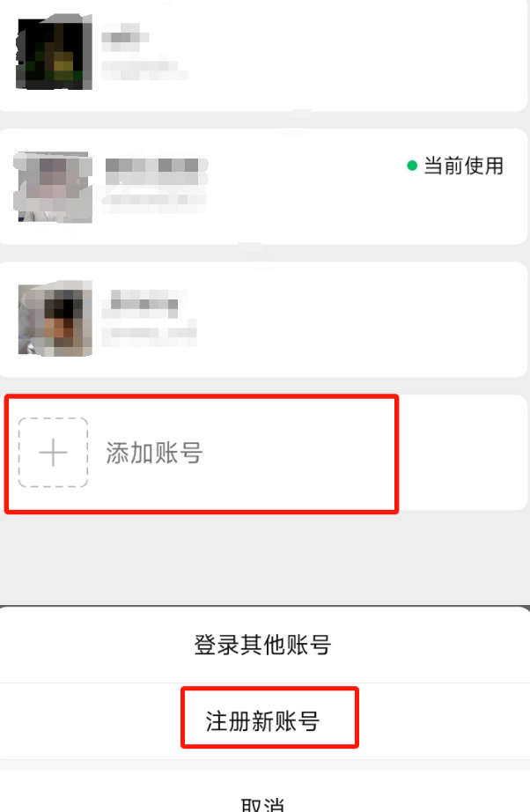The image size is (530, 812).
Task: Select blurred name of the currently used account
Action: pyautogui.click(x=155, y=171)
